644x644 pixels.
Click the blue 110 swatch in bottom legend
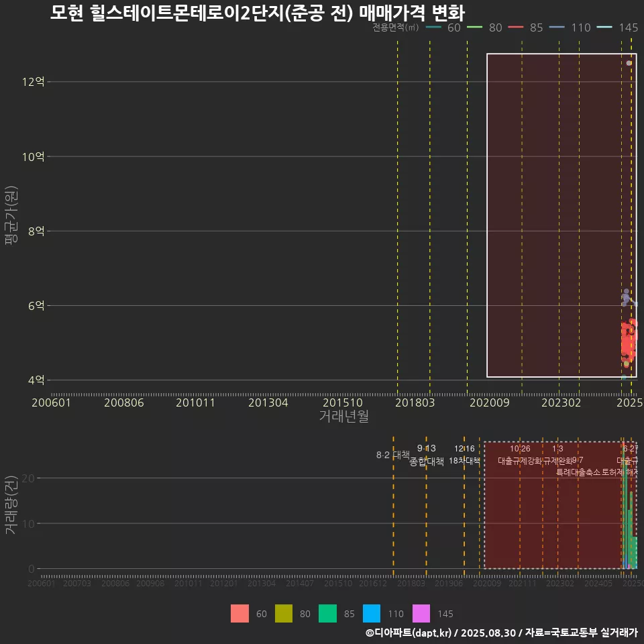coord(372,614)
